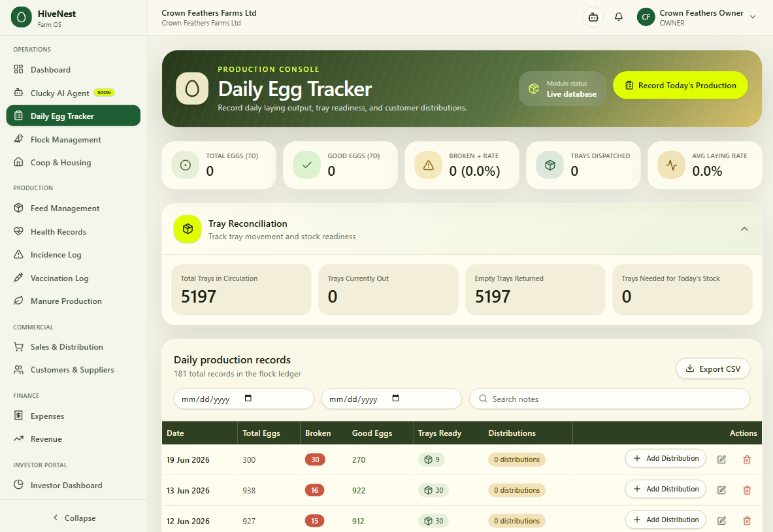The height and width of the screenshot is (532, 773).
Task: Go to Flock Management
Action: [x=73, y=139]
